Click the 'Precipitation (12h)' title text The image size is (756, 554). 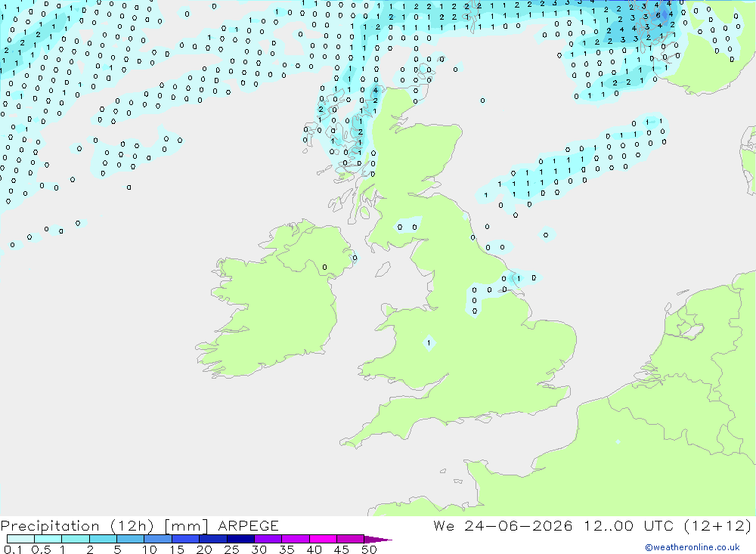[x=77, y=526]
